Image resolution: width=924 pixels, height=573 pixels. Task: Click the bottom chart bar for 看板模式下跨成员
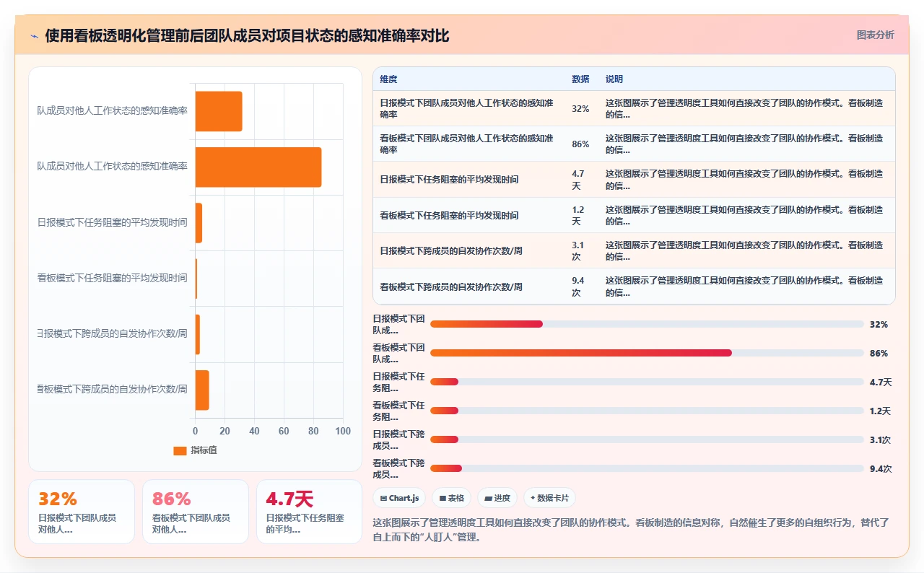(202, 390)
